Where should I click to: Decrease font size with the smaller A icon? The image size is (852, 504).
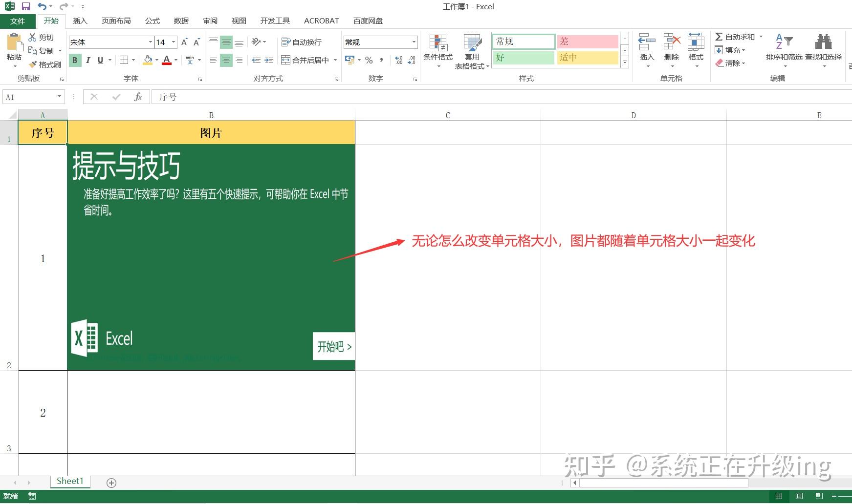(197, 42)
